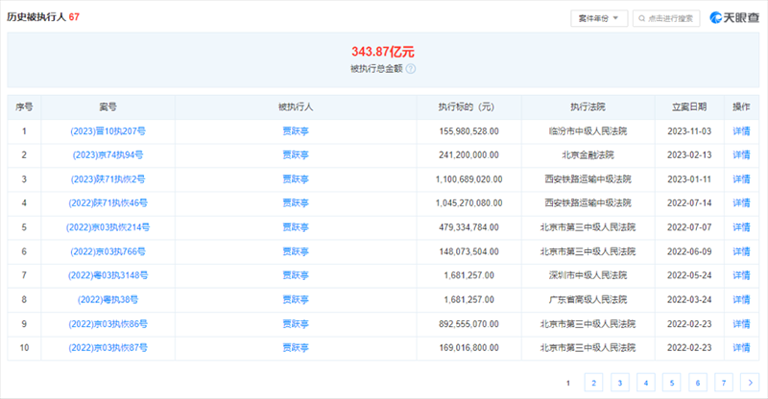This screenshot has width=768, height=399.
Task: Click 贾跃亭 in row 3
Action: coord(295,179)
